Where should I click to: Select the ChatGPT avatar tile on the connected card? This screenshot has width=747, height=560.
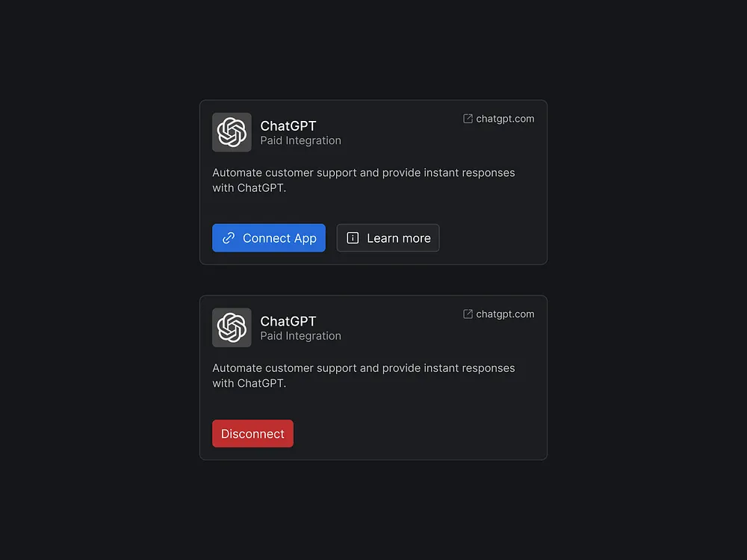coord(232,327)
